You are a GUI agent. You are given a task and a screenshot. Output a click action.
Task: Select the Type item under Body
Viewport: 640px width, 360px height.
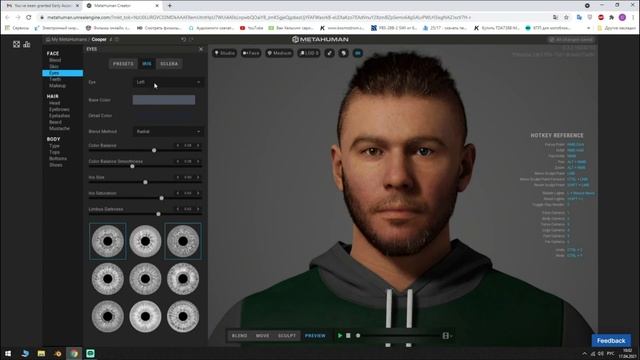tap(54, 146)
